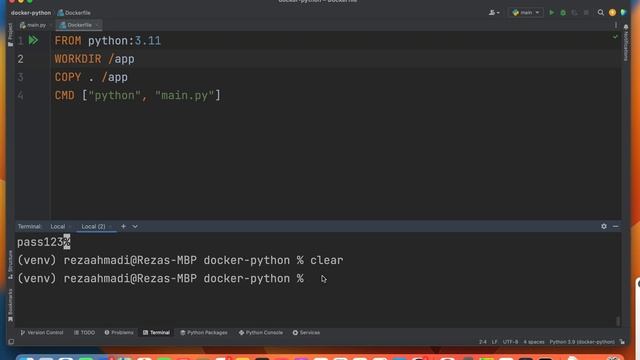Click docker-python breadcrumb

click(x=31, y=13)
